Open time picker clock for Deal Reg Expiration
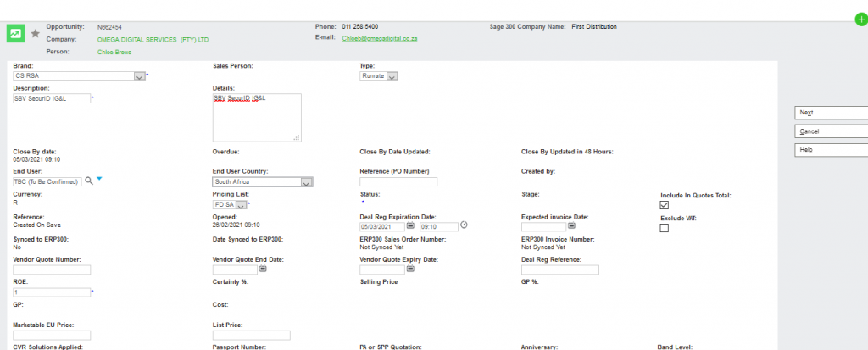 464,226
